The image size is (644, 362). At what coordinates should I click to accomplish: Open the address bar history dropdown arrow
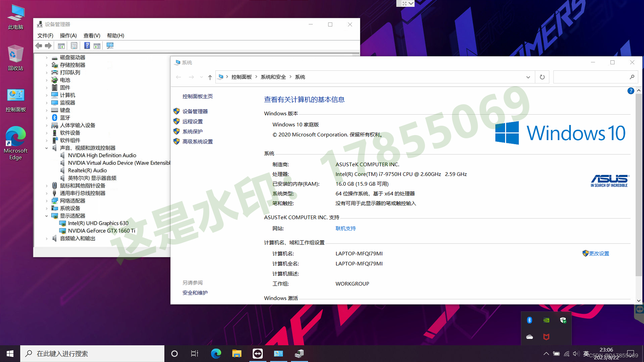tap(528, 77)
